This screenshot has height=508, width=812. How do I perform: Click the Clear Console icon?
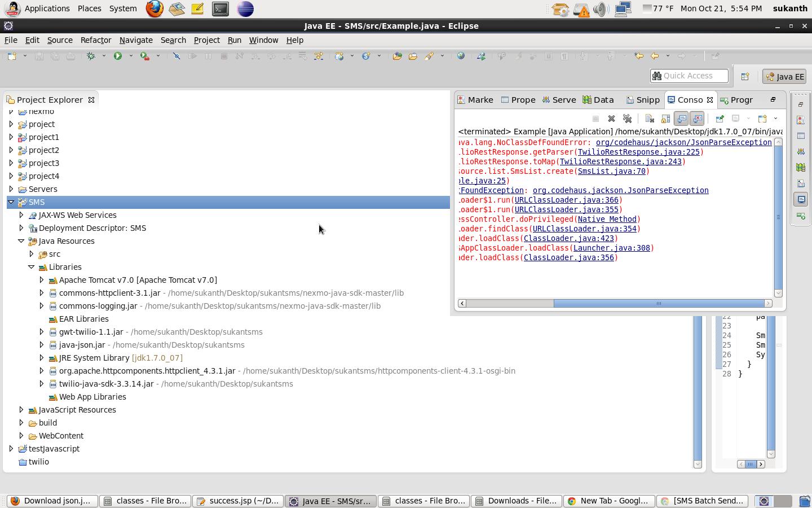click(x=650, y=119)
